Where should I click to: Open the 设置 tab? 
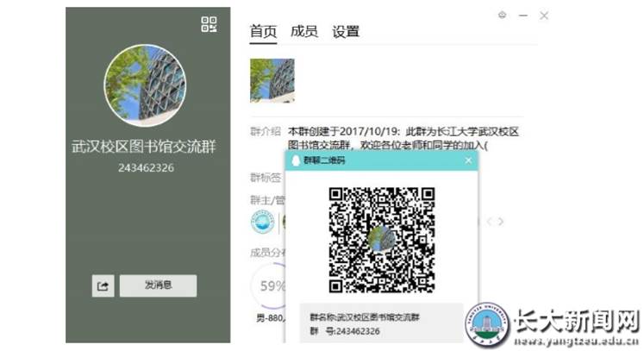(x=346, y=32)
